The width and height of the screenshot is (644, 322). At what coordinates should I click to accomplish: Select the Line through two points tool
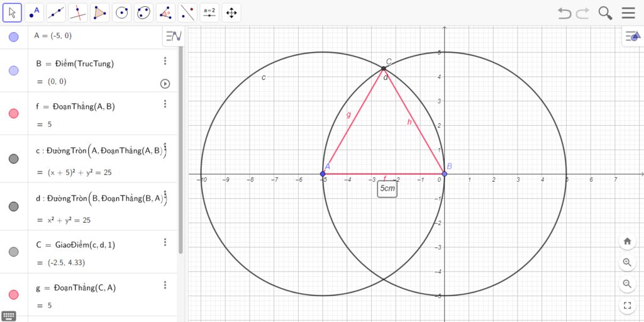[56, 13]
